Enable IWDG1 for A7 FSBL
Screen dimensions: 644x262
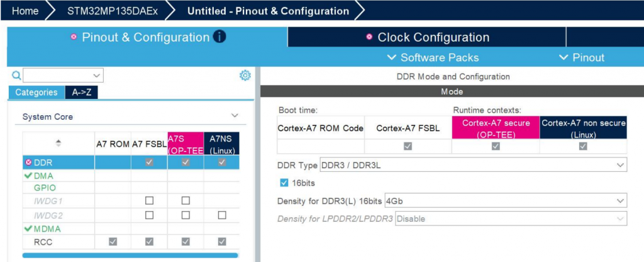[149, 201]
